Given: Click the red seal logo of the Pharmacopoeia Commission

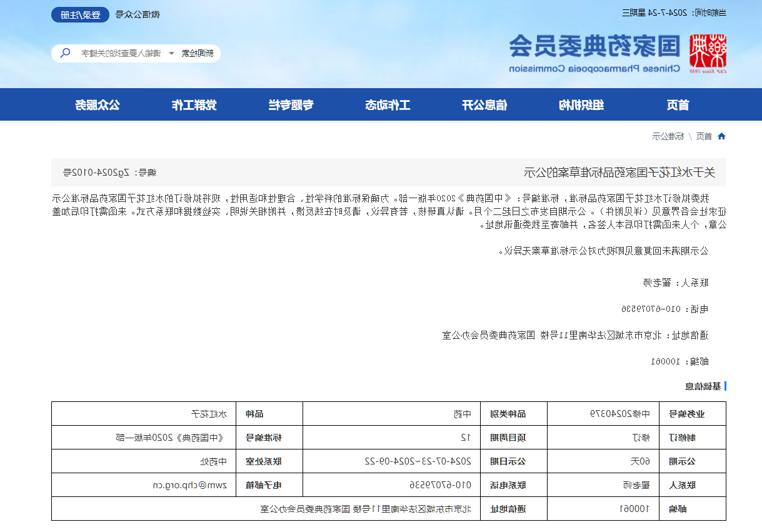Looking at the screenshot, I should [x=708, y=51].
